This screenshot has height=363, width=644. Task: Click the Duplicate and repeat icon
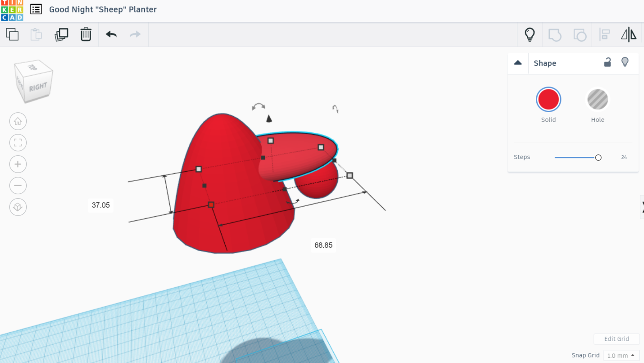61,34
